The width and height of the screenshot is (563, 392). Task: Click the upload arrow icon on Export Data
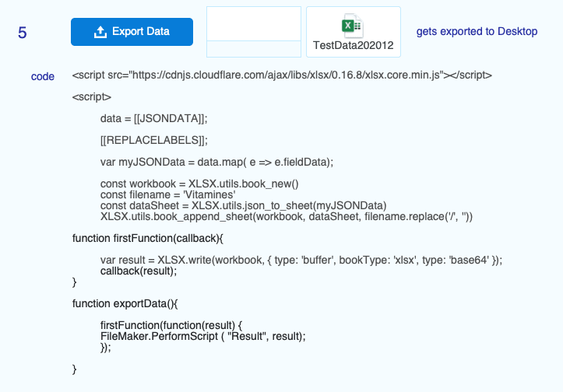(100, 32)
